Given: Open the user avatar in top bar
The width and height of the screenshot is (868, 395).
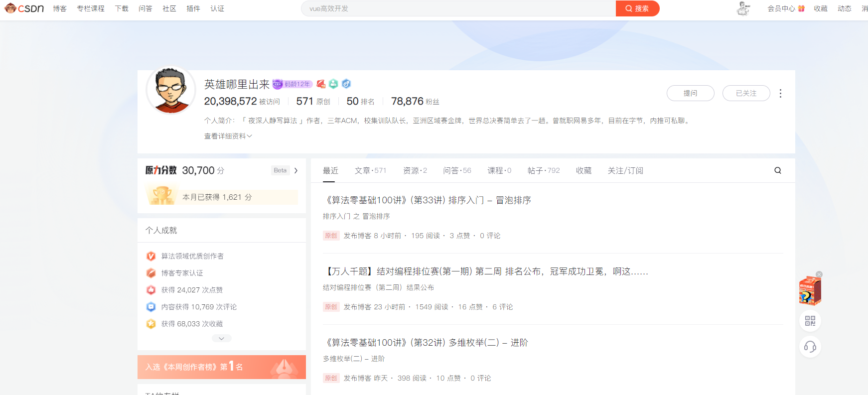Looking at the screenshot, I should pyautogui.click(x=743, y=8).
